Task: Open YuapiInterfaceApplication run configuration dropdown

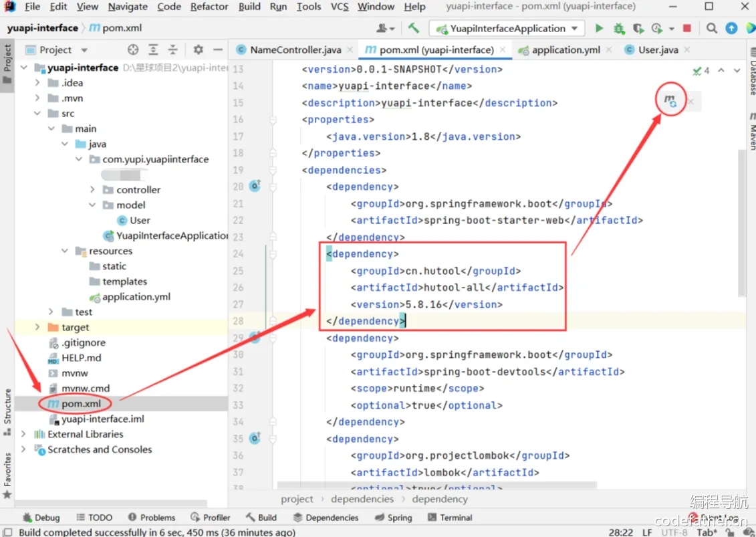Action: (x=507, y=29)
